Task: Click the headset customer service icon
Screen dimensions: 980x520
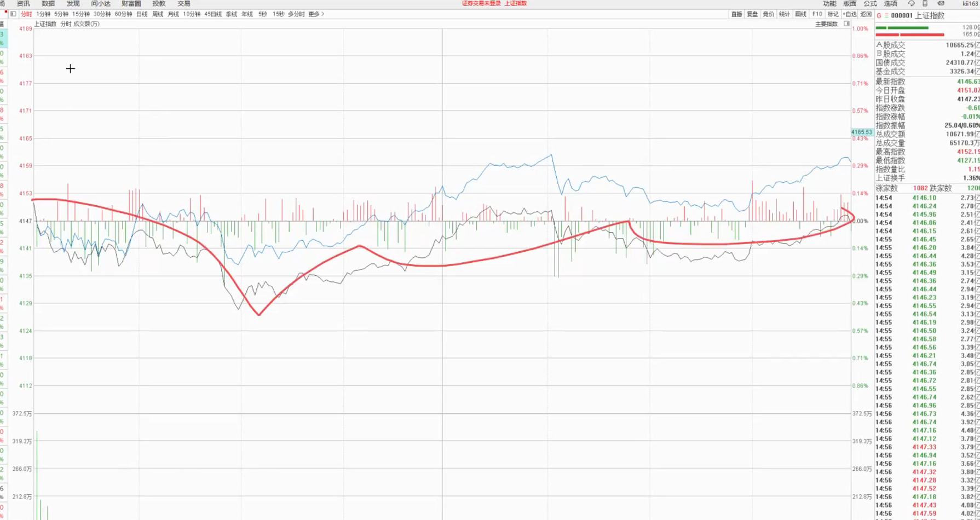Action: coord(911,4)
